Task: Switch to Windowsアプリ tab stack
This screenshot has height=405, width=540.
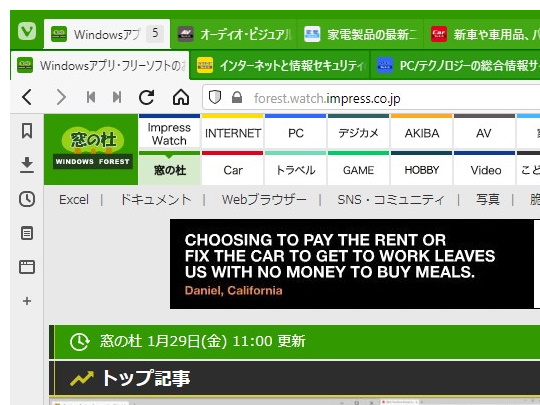Action: coord(107,34)
